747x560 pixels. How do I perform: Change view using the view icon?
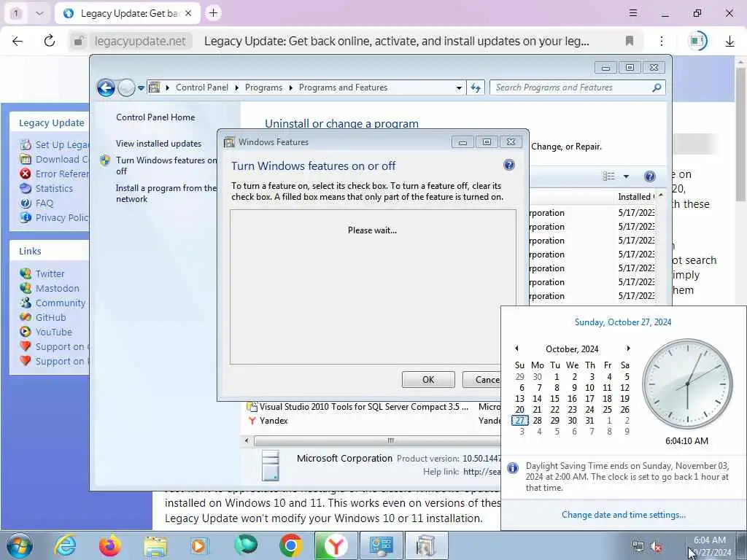(609, 176)
